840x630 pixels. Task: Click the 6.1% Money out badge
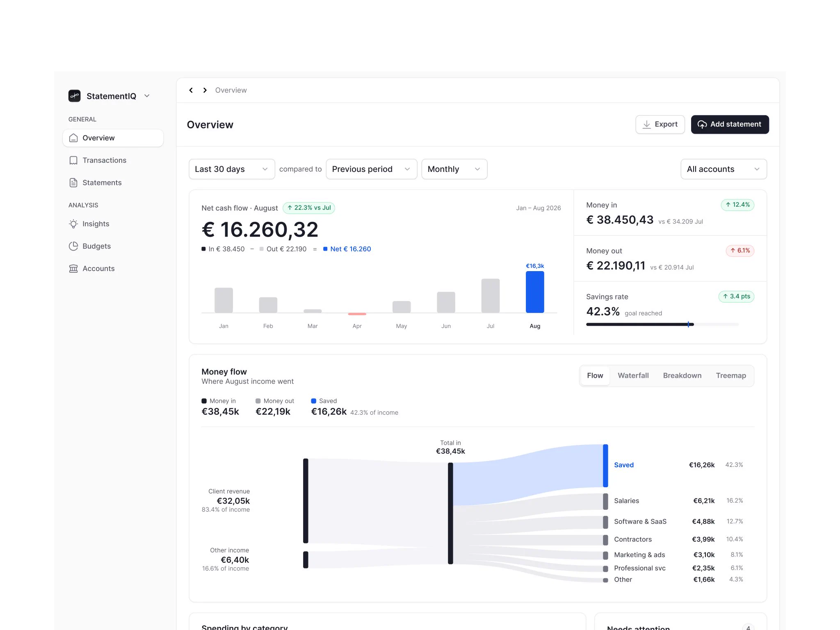[740, 251]
